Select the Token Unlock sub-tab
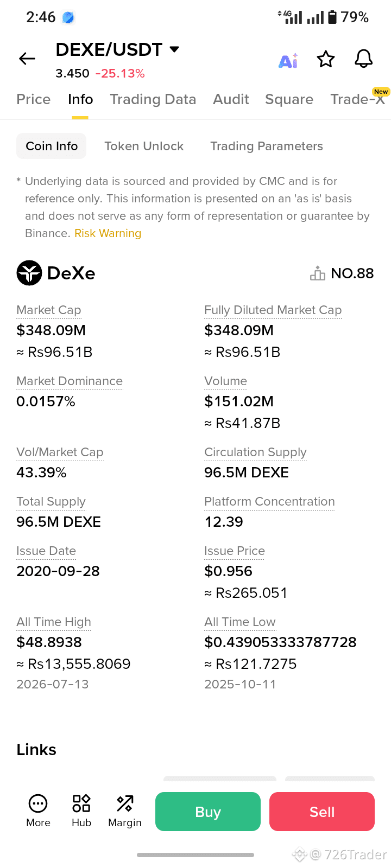Screen dimensions: 391x868 [144, 146]
